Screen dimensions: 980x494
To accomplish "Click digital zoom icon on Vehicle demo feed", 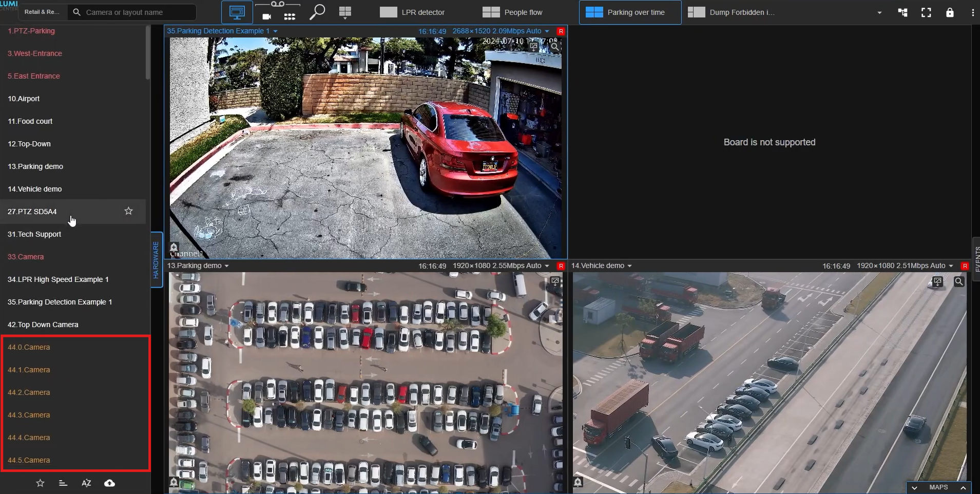I will point(958,281).
